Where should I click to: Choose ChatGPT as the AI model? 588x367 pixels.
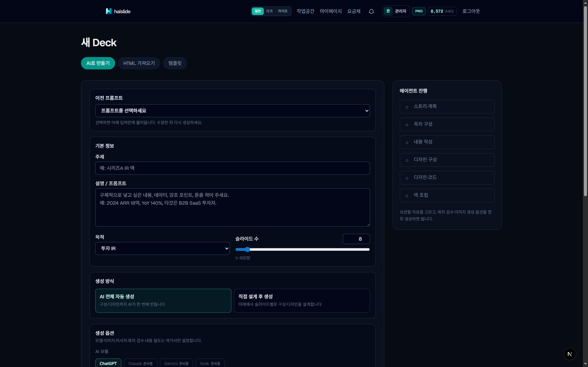108,363
